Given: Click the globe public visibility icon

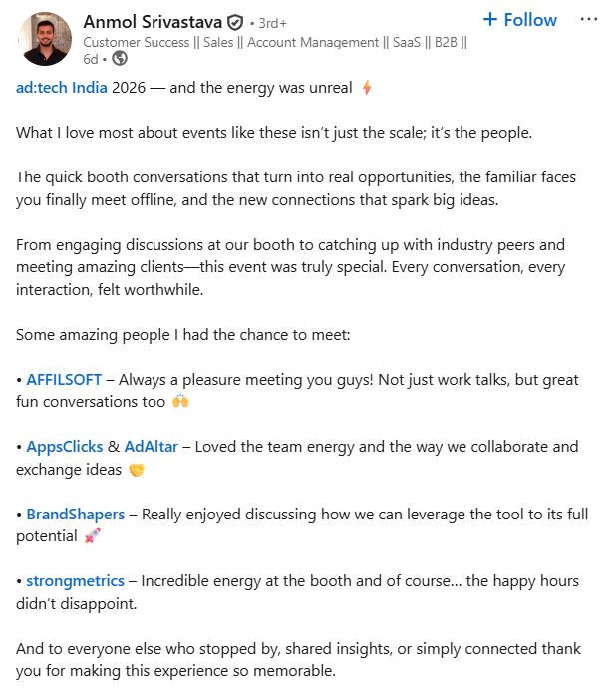Looking at the screenshot, I should (119, 58).
